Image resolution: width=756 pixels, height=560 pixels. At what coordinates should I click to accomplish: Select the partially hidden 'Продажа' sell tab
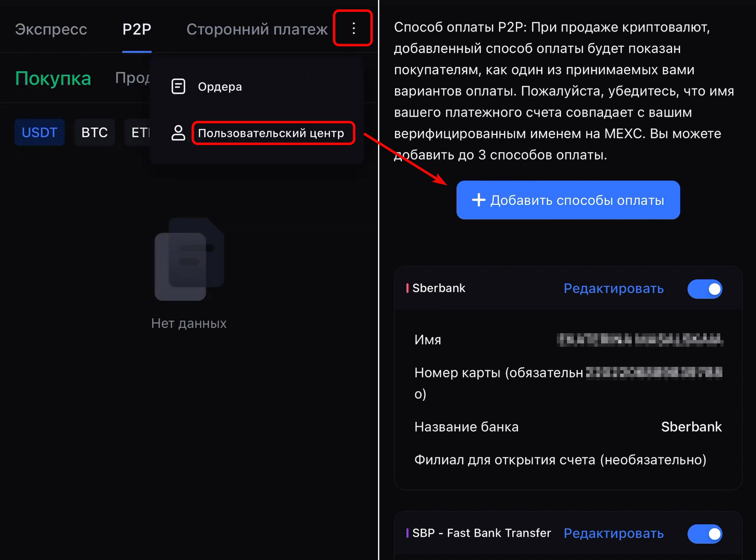(133, 78)
